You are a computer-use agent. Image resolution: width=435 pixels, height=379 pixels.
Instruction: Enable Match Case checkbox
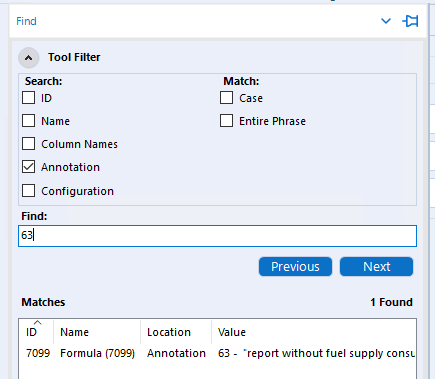tap(226, 98)
